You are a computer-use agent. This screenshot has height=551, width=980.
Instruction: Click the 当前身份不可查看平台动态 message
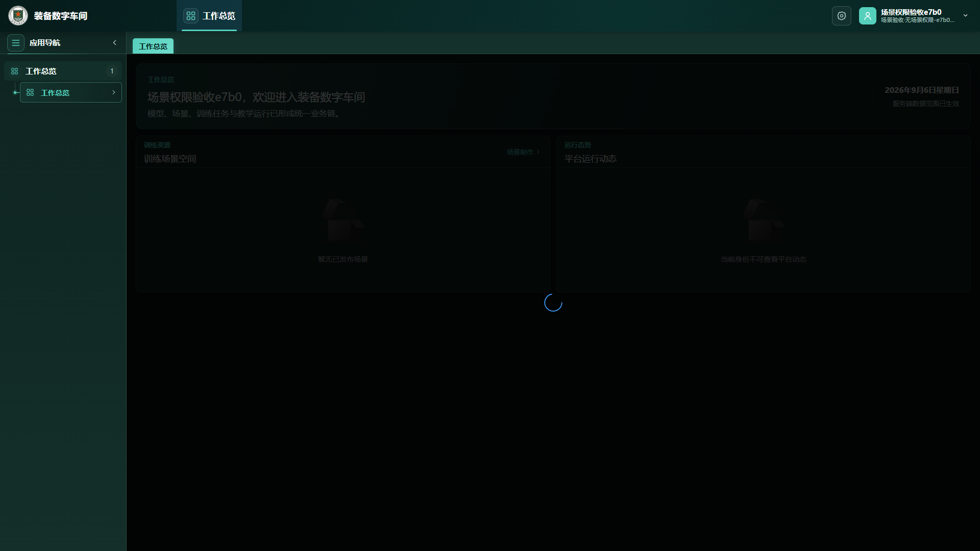tap(764, 259)
